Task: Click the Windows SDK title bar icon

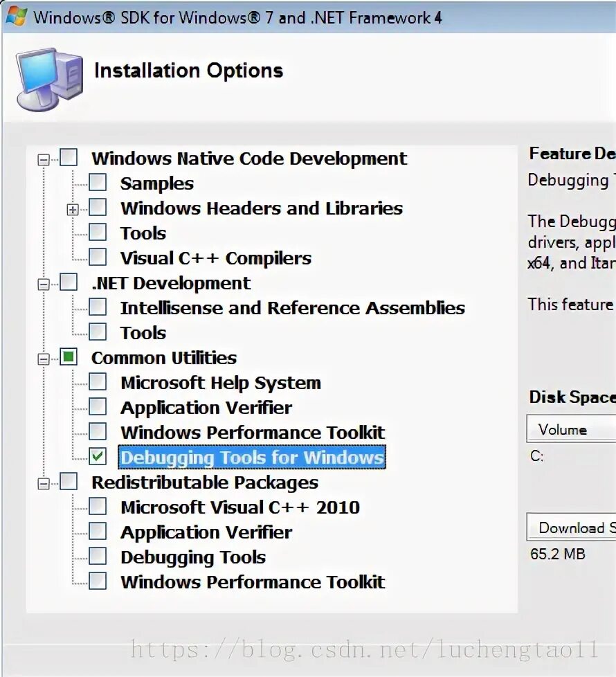Action: click(15, 17)
